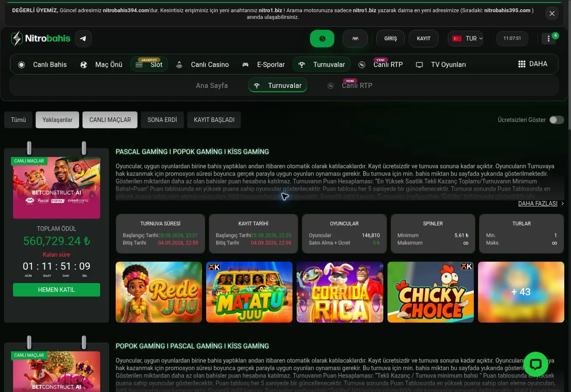Click the minimum spin value 5.61 ₺

click(x=462, y=236)
